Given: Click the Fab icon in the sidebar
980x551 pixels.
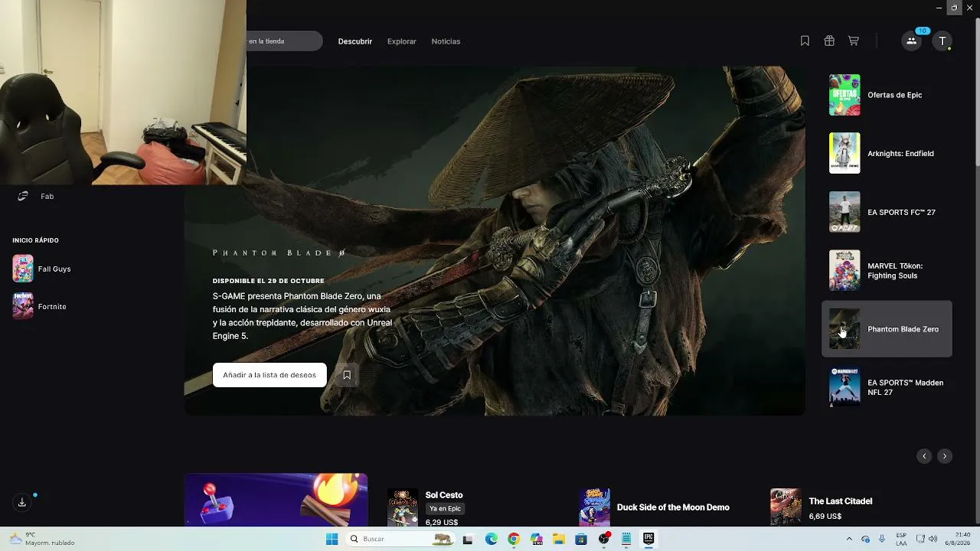Looking at the screenshot, I should 23,197.
